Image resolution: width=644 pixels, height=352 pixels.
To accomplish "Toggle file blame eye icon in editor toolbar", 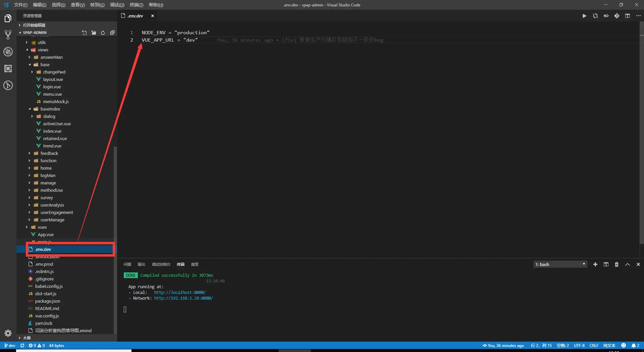I will 606,16.
